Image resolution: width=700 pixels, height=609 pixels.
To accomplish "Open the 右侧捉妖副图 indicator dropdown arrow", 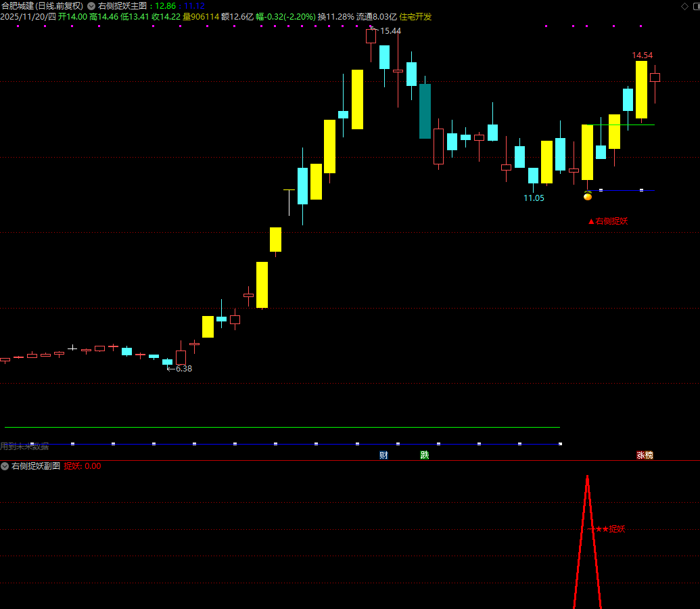I will point(5,466).
